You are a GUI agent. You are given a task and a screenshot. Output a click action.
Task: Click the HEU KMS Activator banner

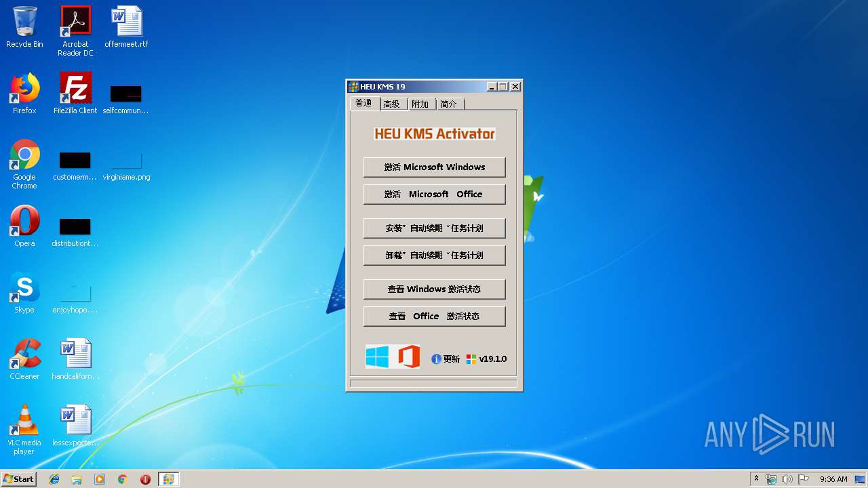(435, 134)
